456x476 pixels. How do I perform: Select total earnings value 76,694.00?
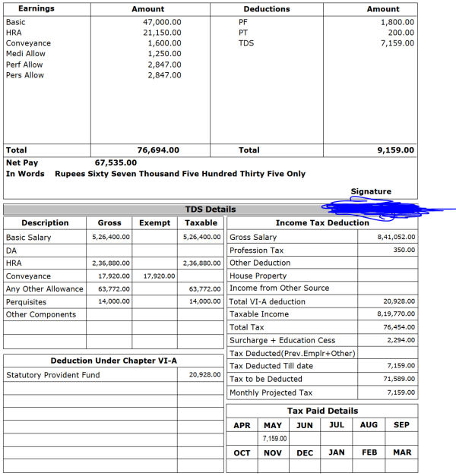click(x=158, y=150)
